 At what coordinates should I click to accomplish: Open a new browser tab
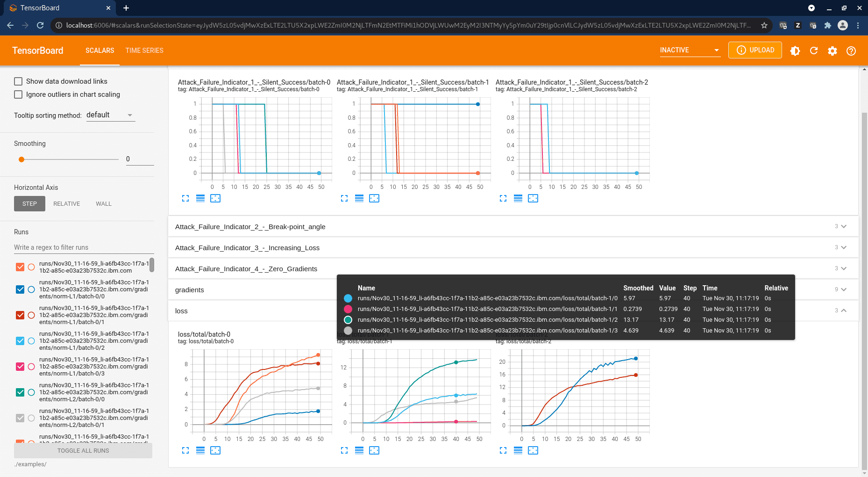pyautogui.click(x=126, y=8)
